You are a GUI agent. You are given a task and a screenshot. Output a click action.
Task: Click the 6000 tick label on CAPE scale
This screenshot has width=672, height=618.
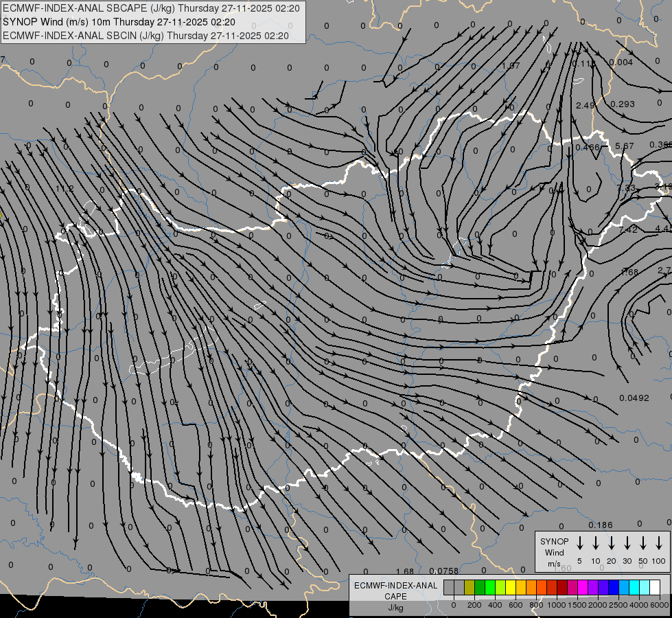(659, 605)
